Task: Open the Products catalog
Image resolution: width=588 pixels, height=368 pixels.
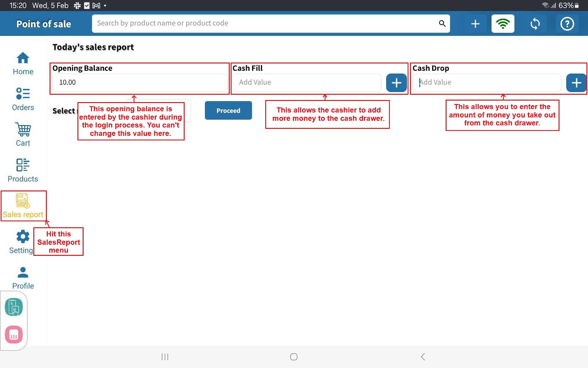Action: pos(23,170)
